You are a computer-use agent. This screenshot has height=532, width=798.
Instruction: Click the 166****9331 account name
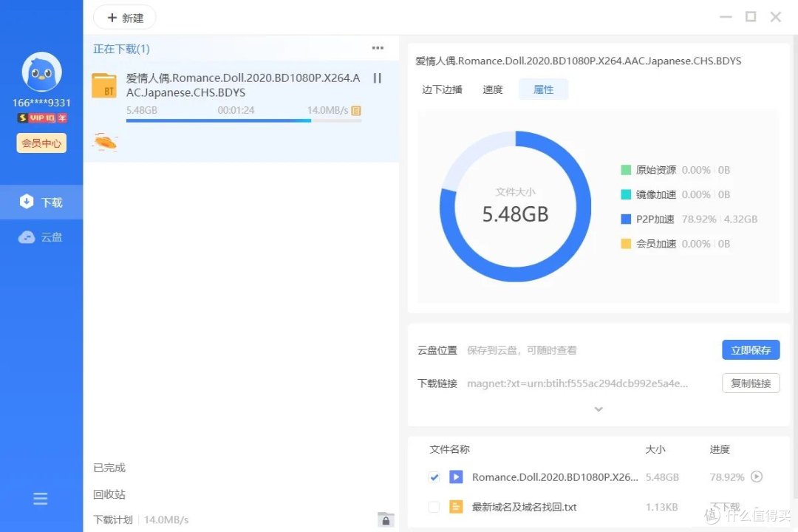click(41, 103)
